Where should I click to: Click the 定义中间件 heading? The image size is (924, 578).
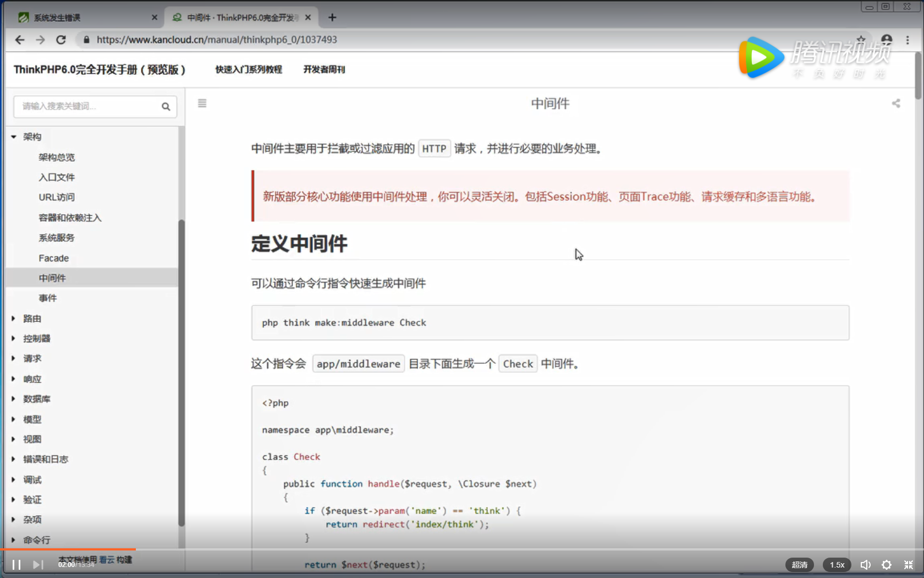coord(299,244)
